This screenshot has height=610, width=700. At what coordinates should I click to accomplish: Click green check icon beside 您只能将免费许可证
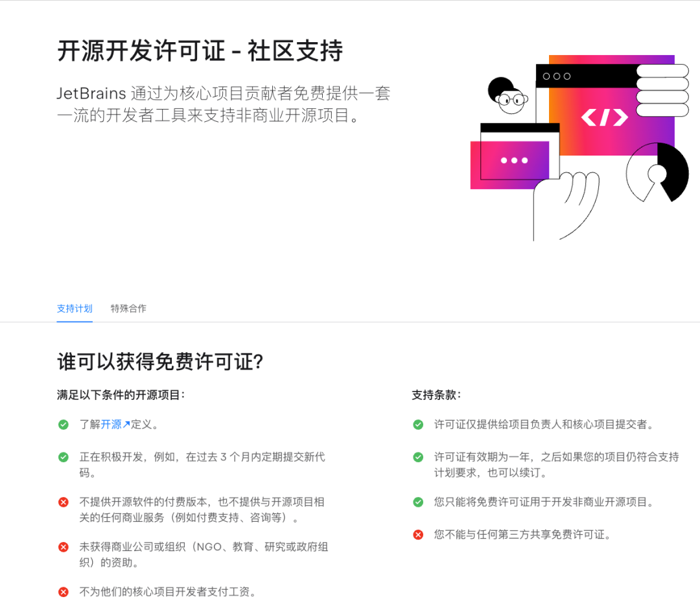click(418, 502)
